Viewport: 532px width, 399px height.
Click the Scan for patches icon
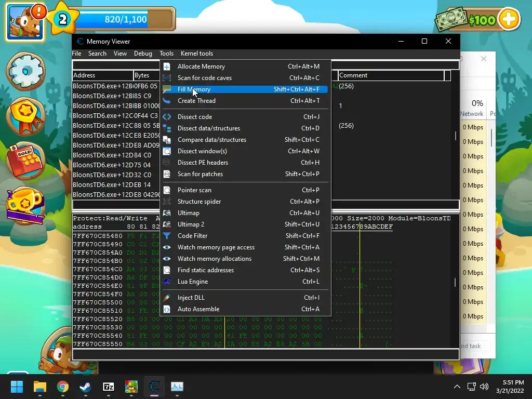pyautogui.click(x=167, y=174)
